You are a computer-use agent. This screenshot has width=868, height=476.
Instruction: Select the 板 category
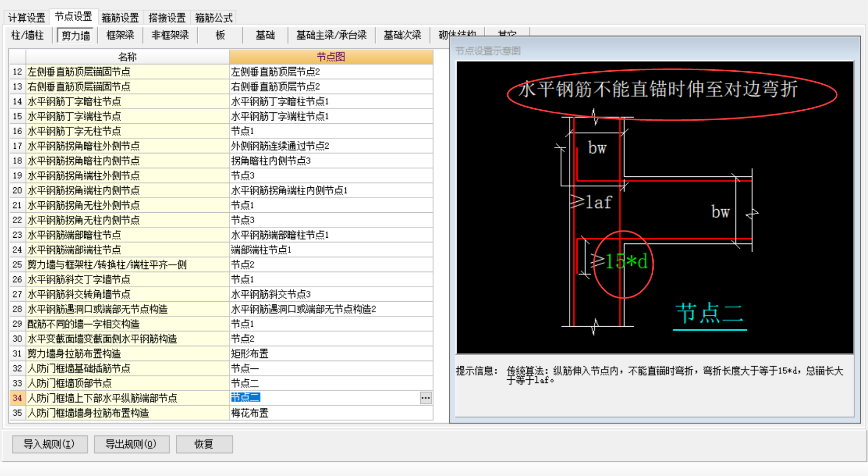221,35
